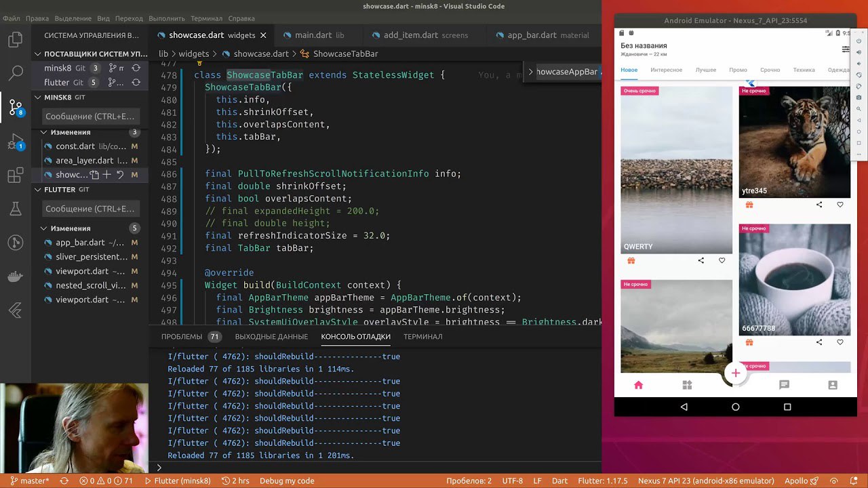The height and width of the screenshot is (488, 868).
Task: Click the flutter commit message input
Action: [90, 209]
